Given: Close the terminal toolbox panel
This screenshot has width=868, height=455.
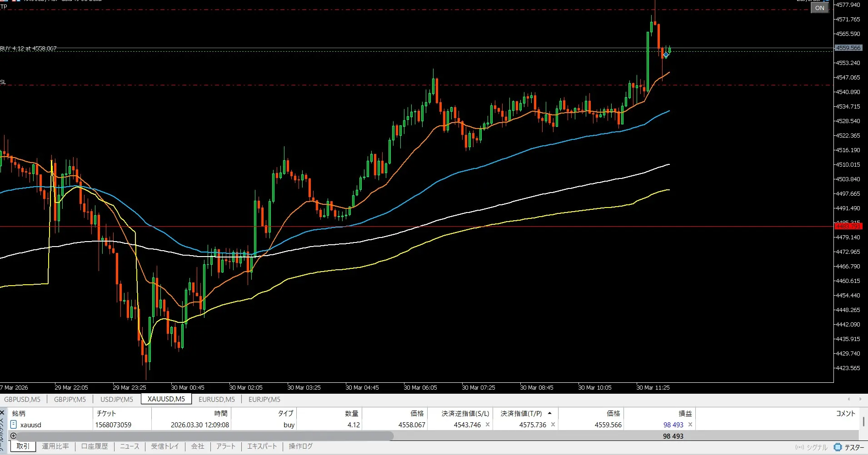Looking at the screenshot, I should [2, 413].
